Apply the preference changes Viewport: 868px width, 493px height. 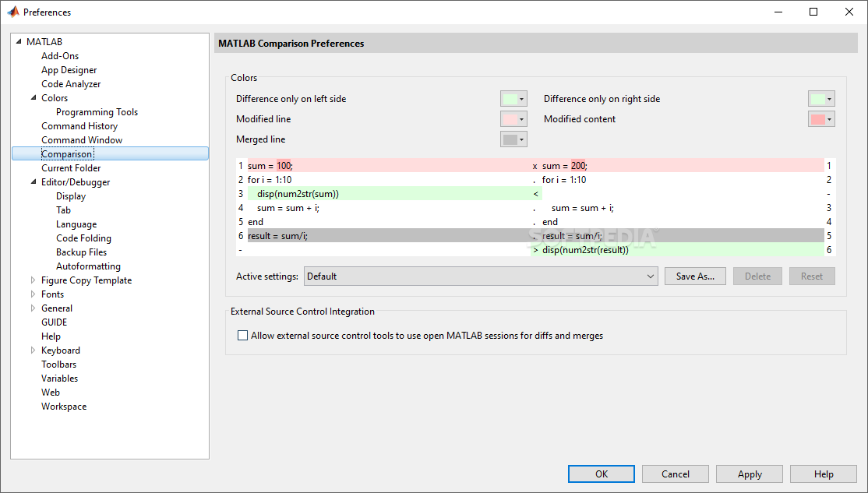pyautogui.click(x=750, y=474)
